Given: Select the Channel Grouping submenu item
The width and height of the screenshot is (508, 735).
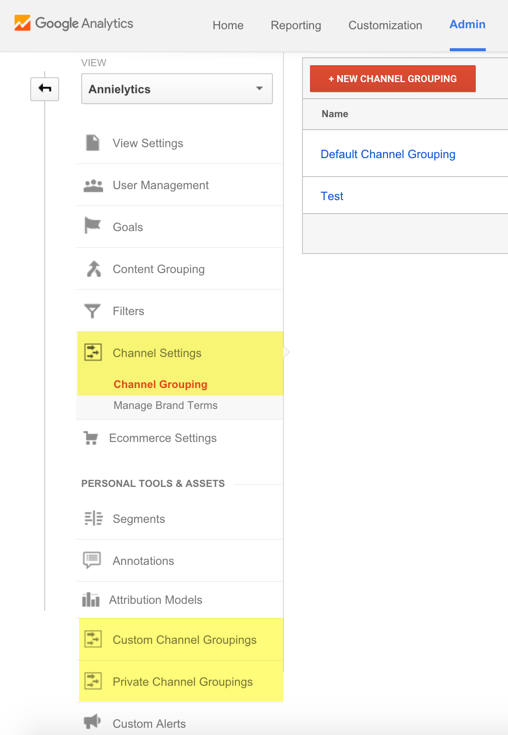Looking at the screenshot, I should click(x=160, y=384).
